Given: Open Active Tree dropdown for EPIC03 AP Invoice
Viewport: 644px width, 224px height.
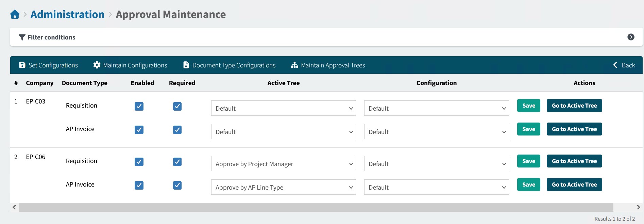Looking at the screenshot, I should click(x=284, y=132).
